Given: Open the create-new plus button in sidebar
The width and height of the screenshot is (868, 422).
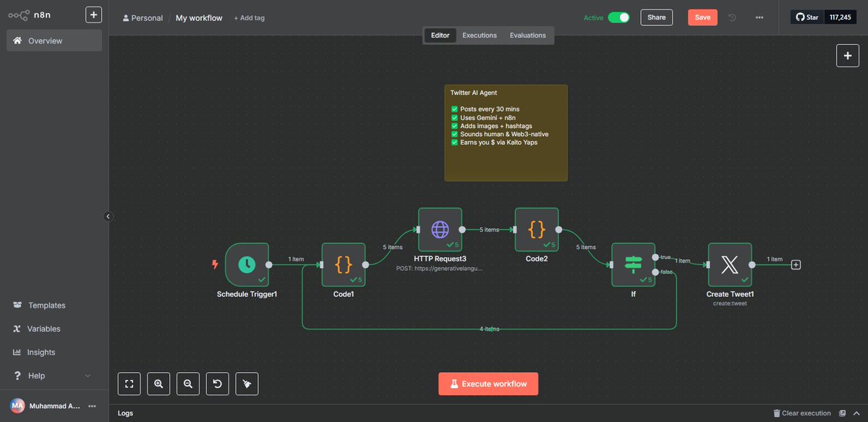Looking at the screenshot, I should pos(93,15).
